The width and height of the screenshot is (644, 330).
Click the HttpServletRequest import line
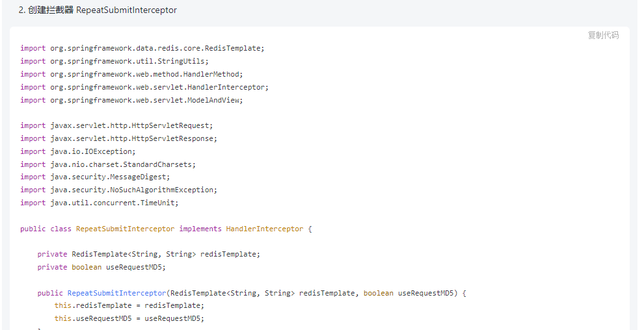116,125
